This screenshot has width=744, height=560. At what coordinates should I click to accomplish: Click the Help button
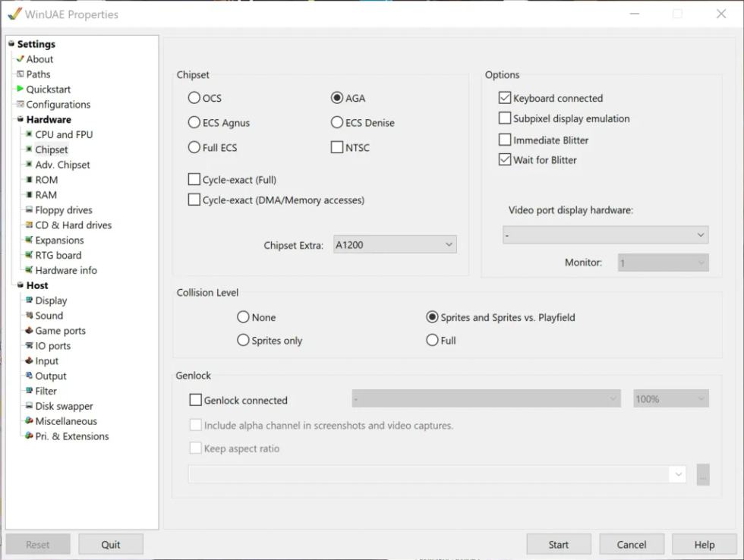[705, 544]
